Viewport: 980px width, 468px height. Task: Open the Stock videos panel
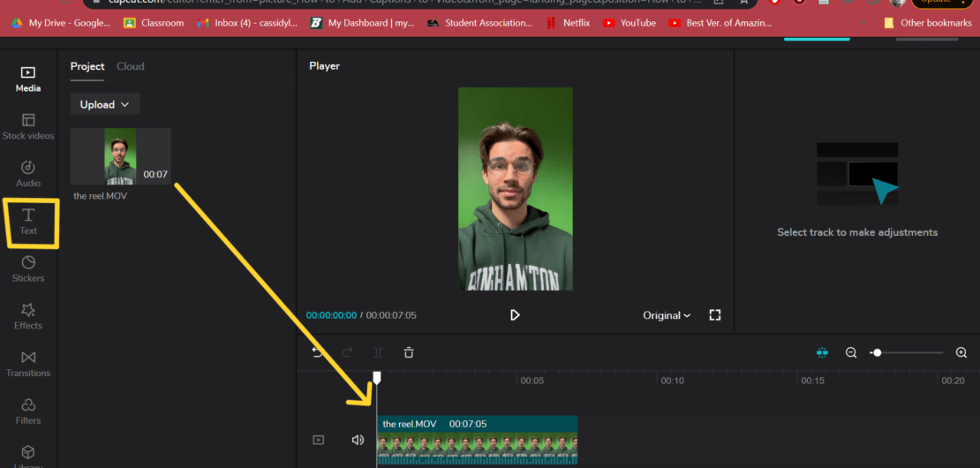[x=28, y=127]
